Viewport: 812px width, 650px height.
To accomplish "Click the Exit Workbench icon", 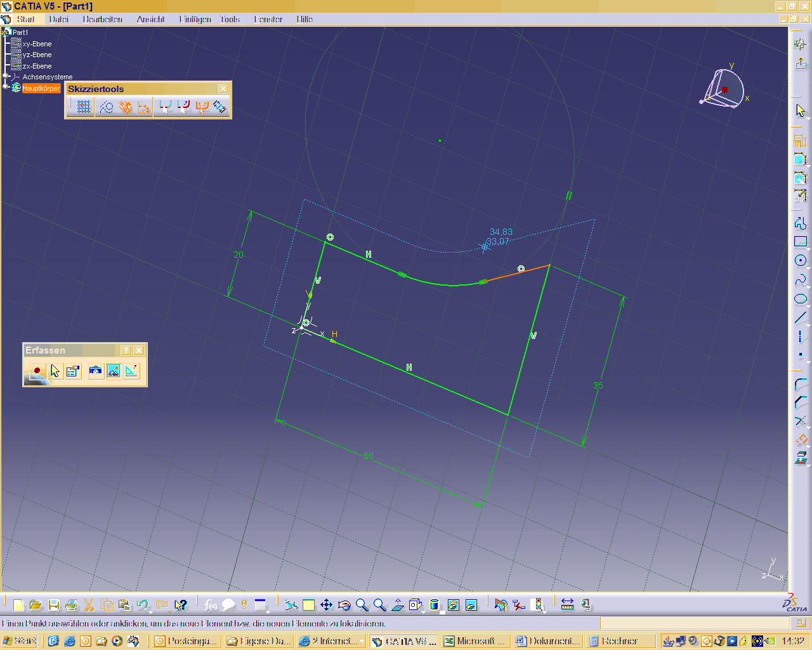I will [x=801, y=63].
